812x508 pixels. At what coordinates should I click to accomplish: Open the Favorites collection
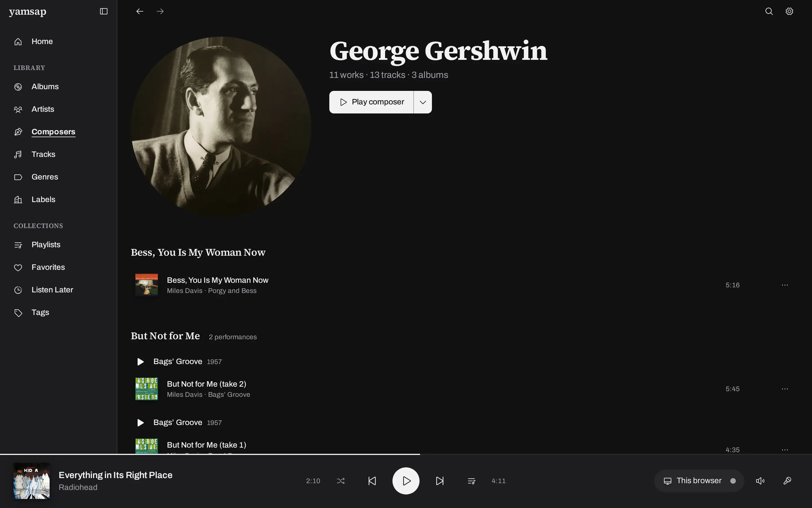point(48,267)
